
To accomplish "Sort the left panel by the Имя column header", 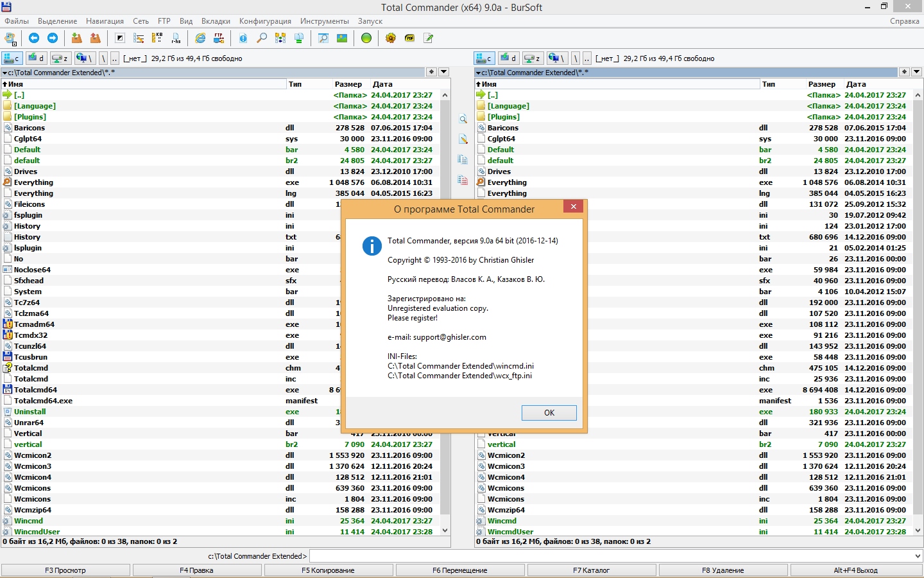I will point(144,84).
